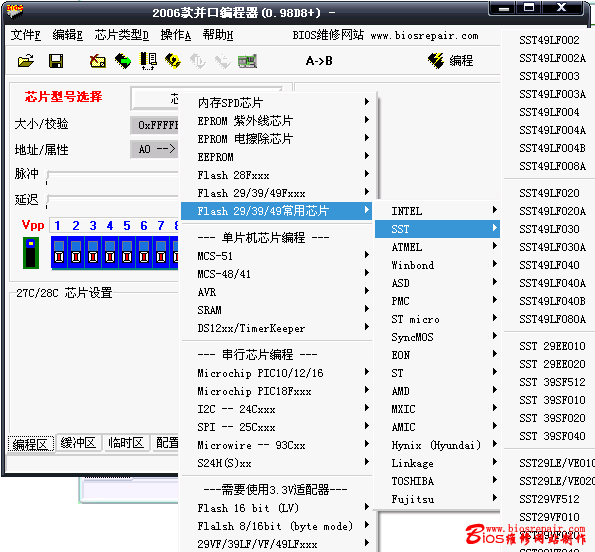Toggle DIP switch number 4
This screenshot has width=595, height=552.
click(110, 253)
